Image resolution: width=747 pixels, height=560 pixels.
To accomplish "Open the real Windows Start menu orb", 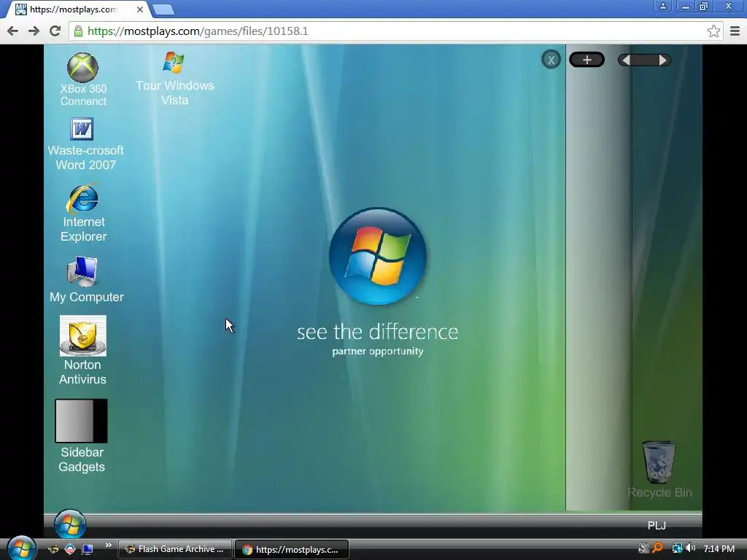I will tap(21, 548).
